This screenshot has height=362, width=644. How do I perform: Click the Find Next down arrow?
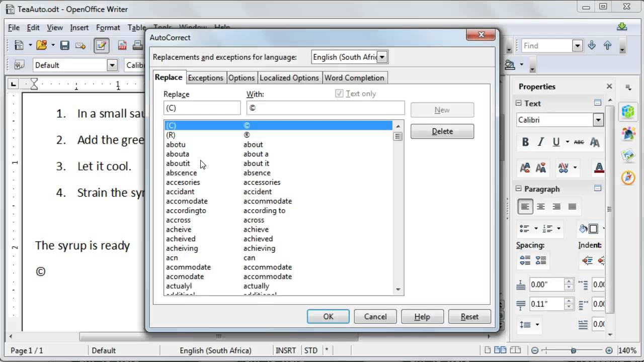click(x=592, y=45)
